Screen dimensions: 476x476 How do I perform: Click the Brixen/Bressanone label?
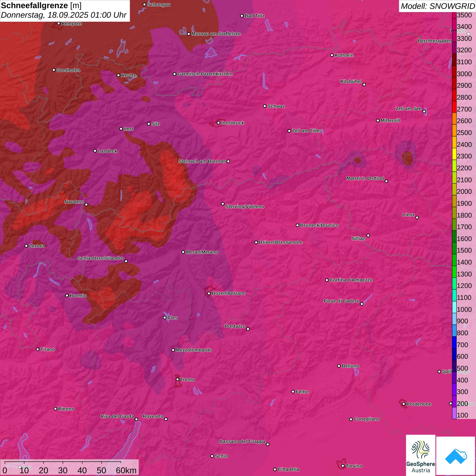280,242
